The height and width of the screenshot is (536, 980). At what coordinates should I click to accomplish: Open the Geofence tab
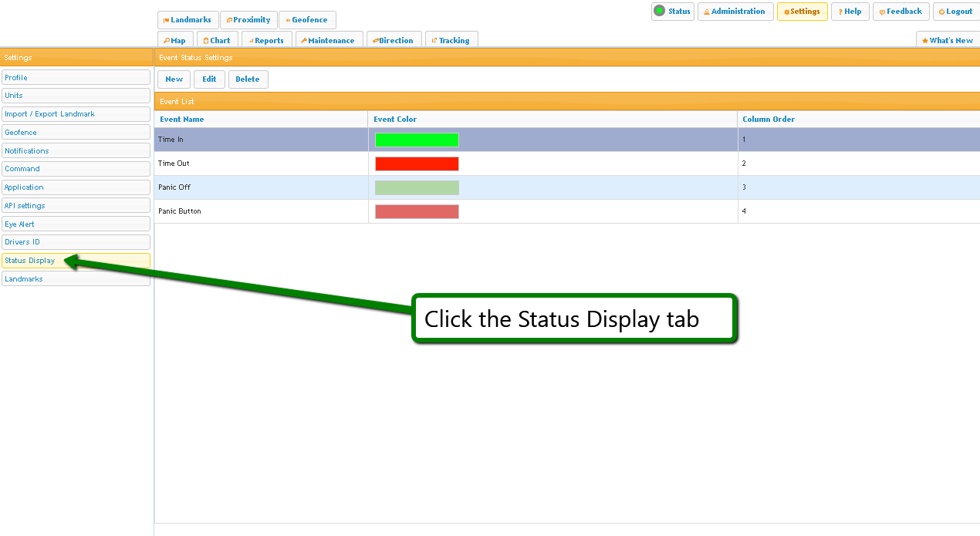pos(306,20)
